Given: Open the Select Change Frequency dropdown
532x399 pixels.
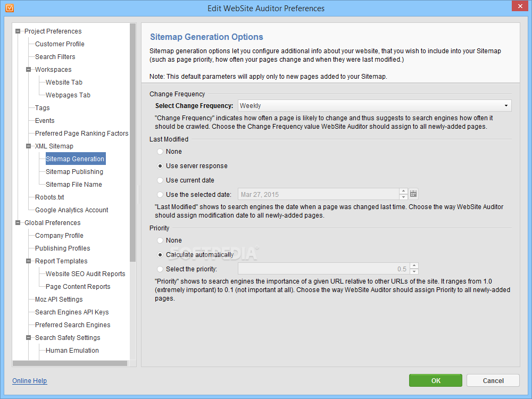Looking at the screenshot, I should (x=375, y=105).
